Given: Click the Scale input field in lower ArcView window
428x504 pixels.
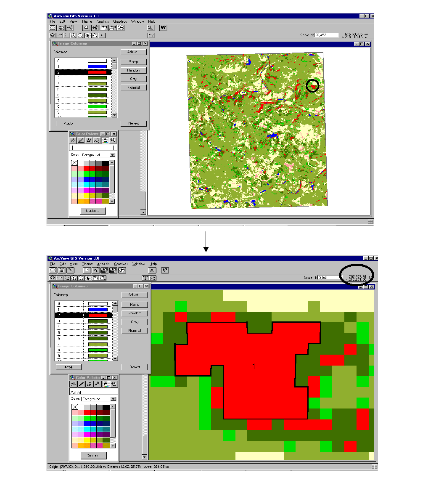Looking at the screenshot, I should pos(328,278).
